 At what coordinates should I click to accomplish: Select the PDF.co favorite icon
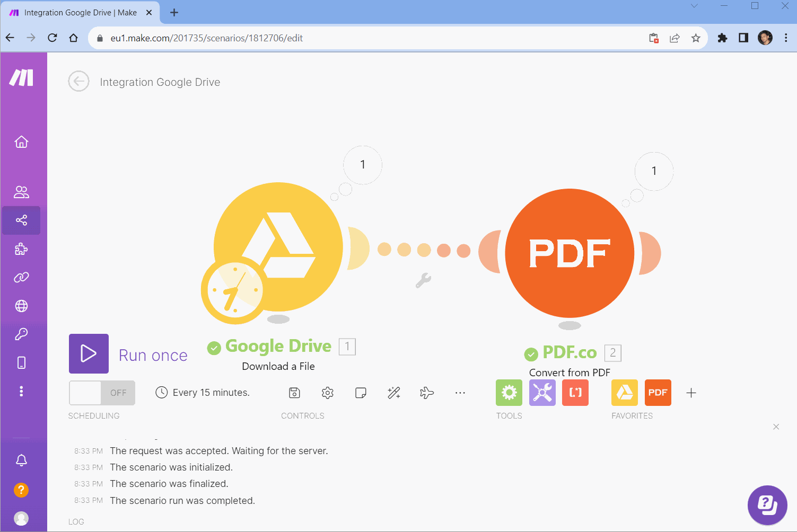(x=658, y=393)
